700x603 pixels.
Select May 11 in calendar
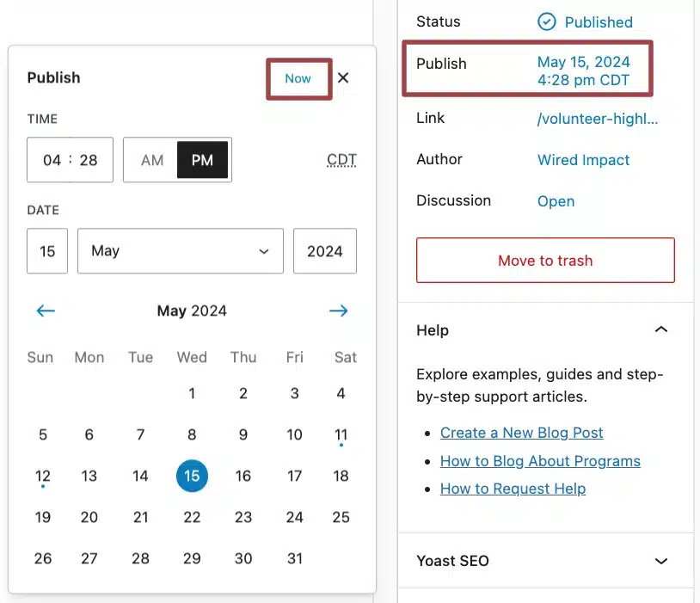coord(341,434)
